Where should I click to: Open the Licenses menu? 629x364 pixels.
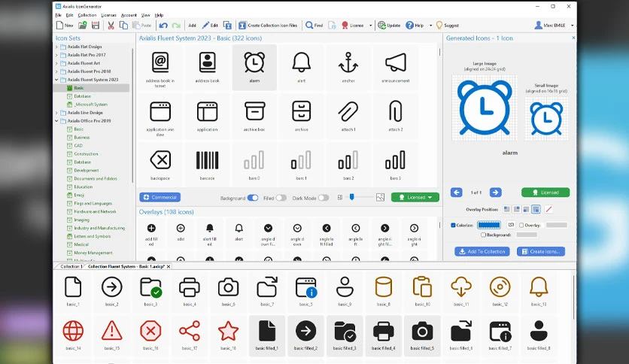tap(108, 15)
